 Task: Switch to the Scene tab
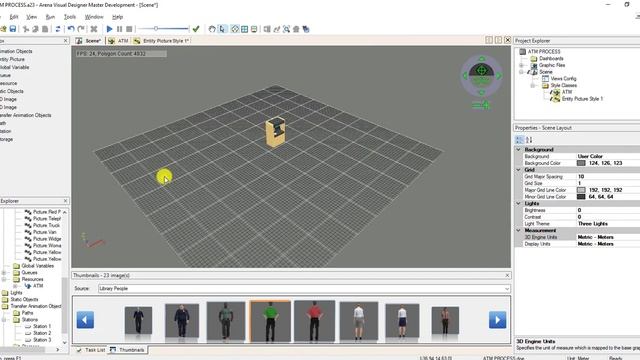coord(89,41)
